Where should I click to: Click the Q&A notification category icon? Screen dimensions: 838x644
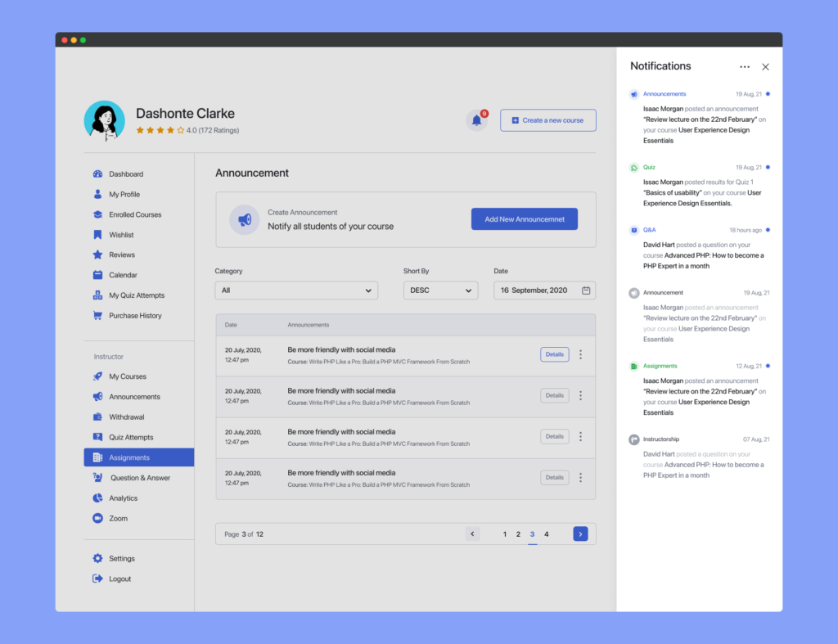634,230
